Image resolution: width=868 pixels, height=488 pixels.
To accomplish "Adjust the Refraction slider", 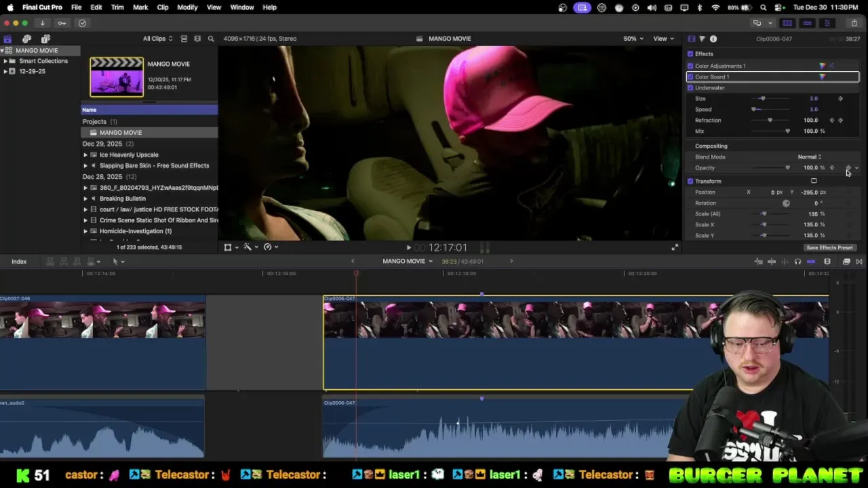I will pyautogui.click(x=769, y=120).
